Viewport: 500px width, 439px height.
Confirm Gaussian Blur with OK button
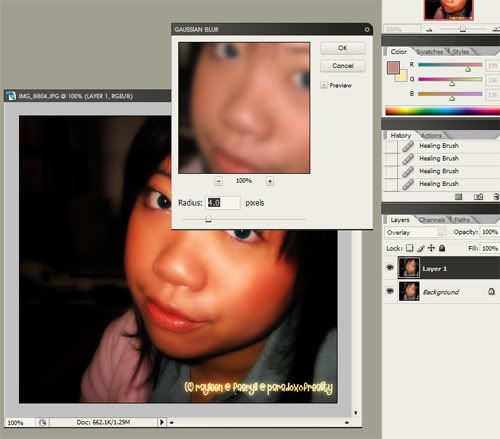(x=343, y=48)
